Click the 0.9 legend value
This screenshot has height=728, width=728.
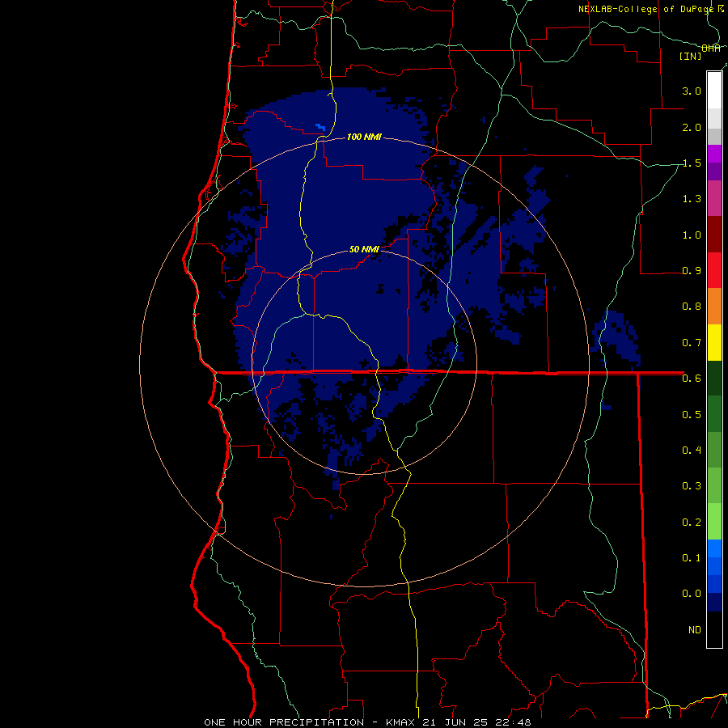point(692,271)
